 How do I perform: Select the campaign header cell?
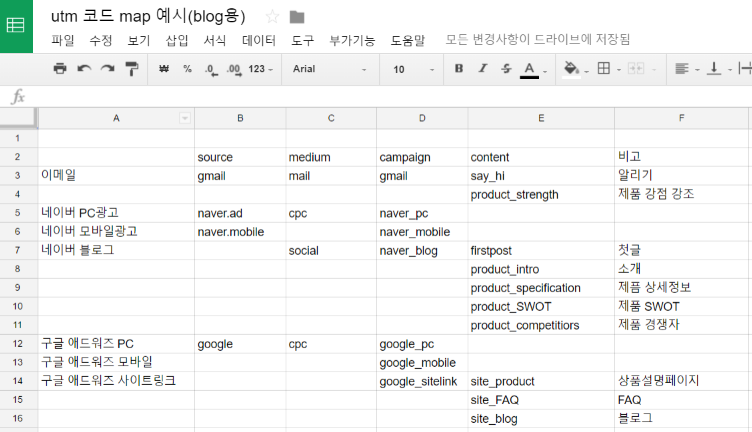point(422,157)
